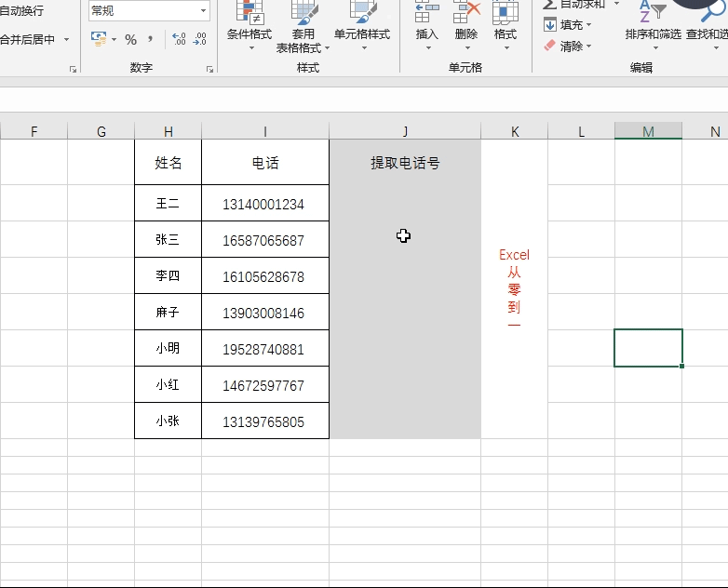Expand the Insert (插入) dropdown arrow
Image resolution: width=728 pixels, height=588 pixels.
pyautogui.click(x=428, y=47)
